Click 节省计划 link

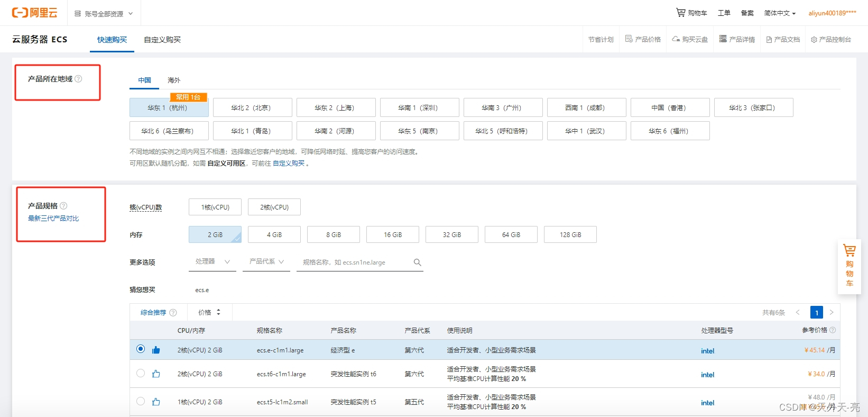click(601, 39)
